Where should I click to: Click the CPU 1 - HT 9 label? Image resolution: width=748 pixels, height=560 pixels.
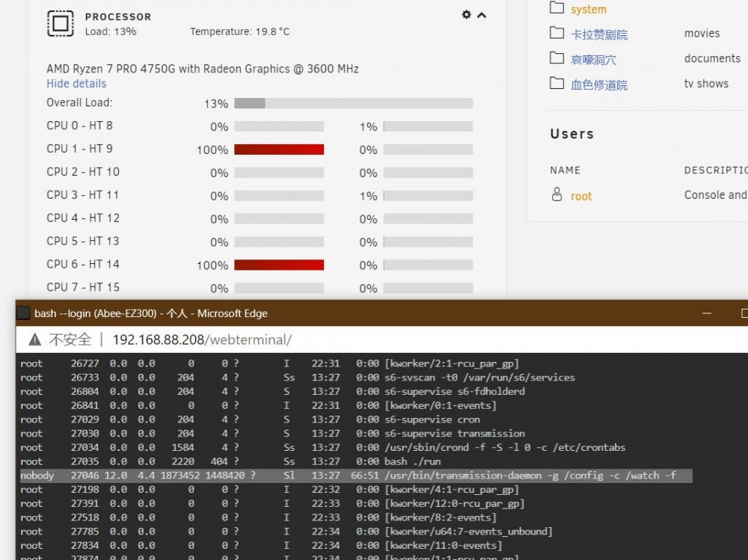(x=79, y=149)
